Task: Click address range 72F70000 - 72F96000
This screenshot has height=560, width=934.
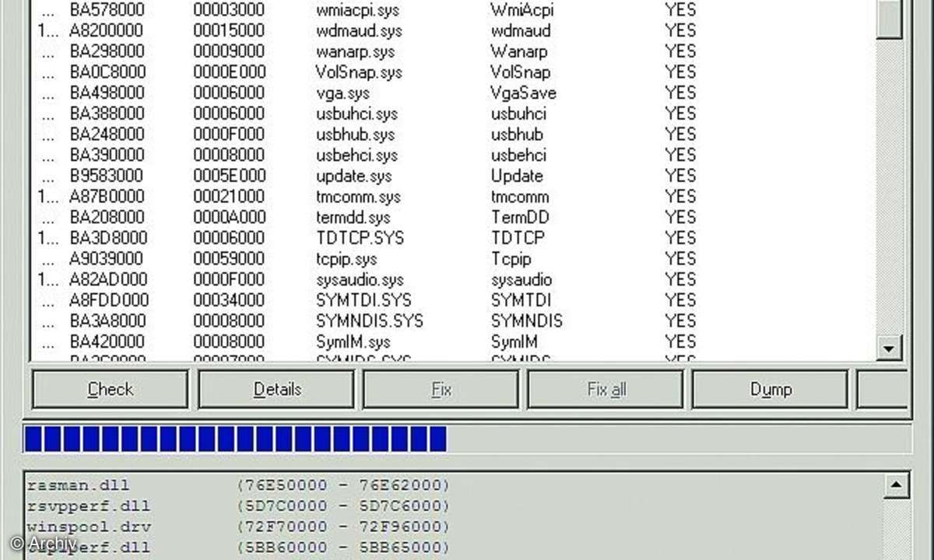Action: [342, 527]
